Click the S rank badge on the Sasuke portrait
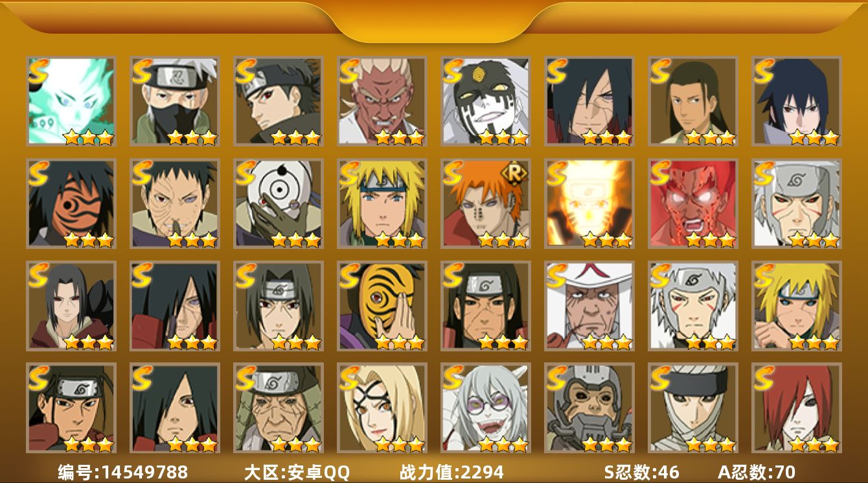The height and width of the screenshot is (483, 868). coord(765,70)
